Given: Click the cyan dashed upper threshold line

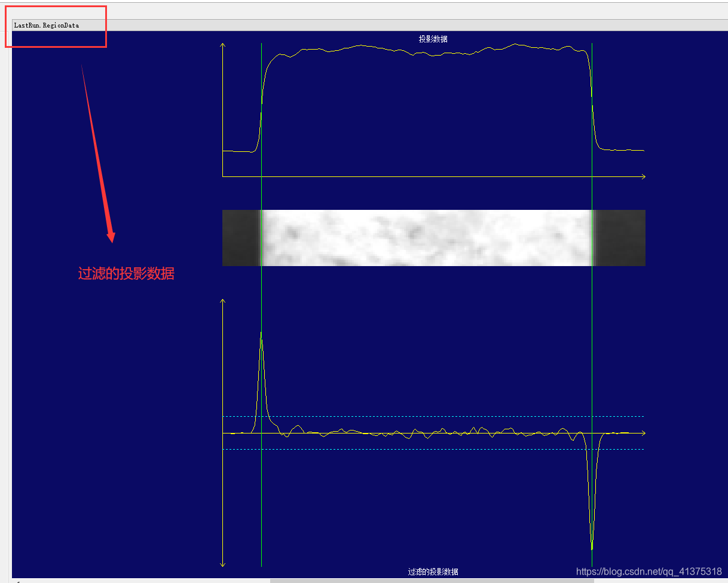Looking at the screenshot, I should pyautogui.click(x=433, y=416).
